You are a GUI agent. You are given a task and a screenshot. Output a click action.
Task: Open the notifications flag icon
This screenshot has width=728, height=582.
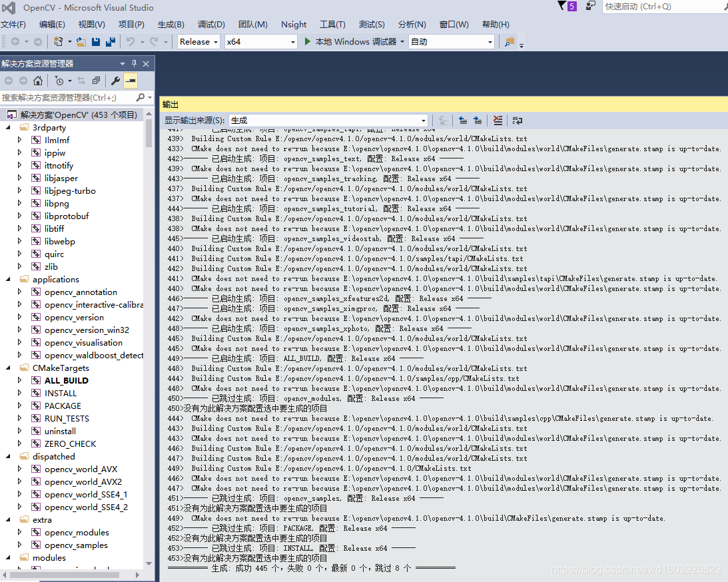pyautogui.click(x=561, y=6)
